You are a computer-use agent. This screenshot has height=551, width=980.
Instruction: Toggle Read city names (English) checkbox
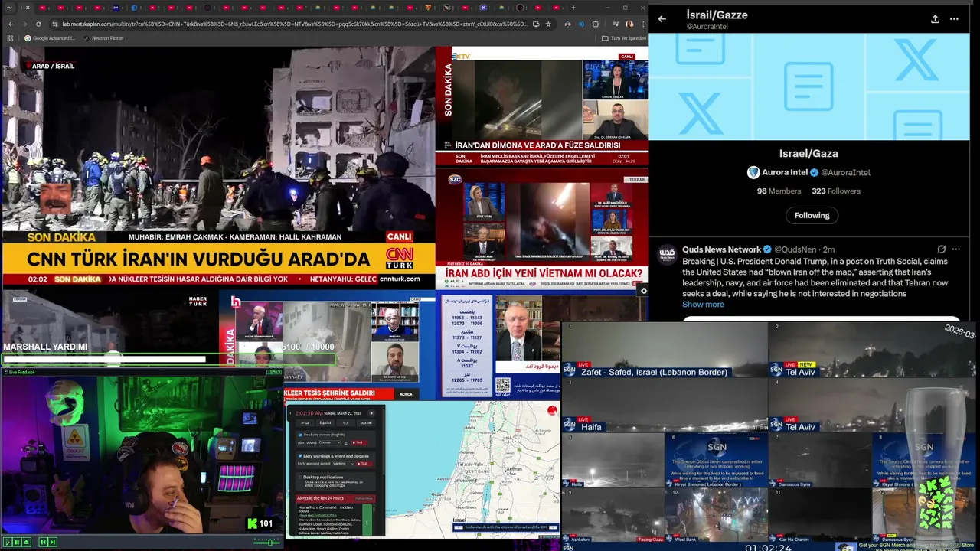[300, 435]
